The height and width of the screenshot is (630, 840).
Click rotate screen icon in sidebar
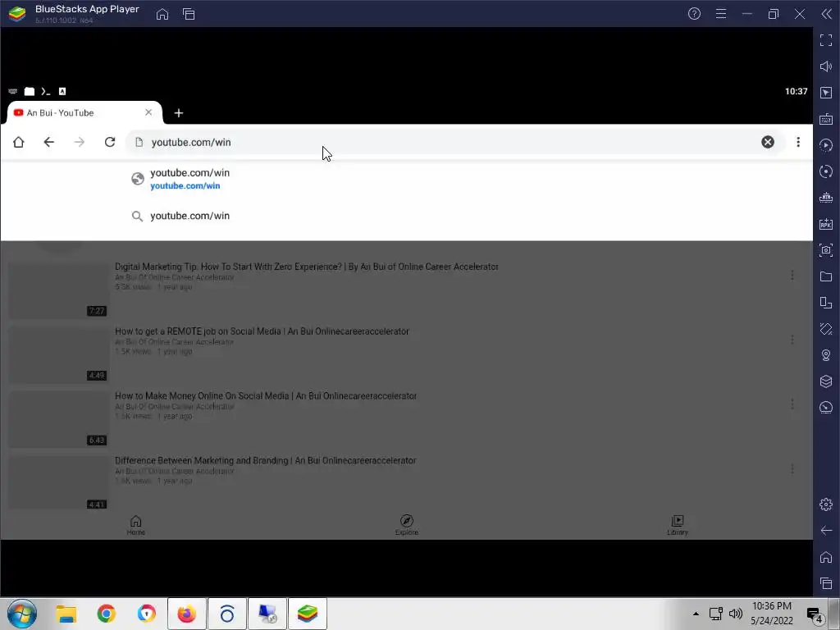click(826, 303)
